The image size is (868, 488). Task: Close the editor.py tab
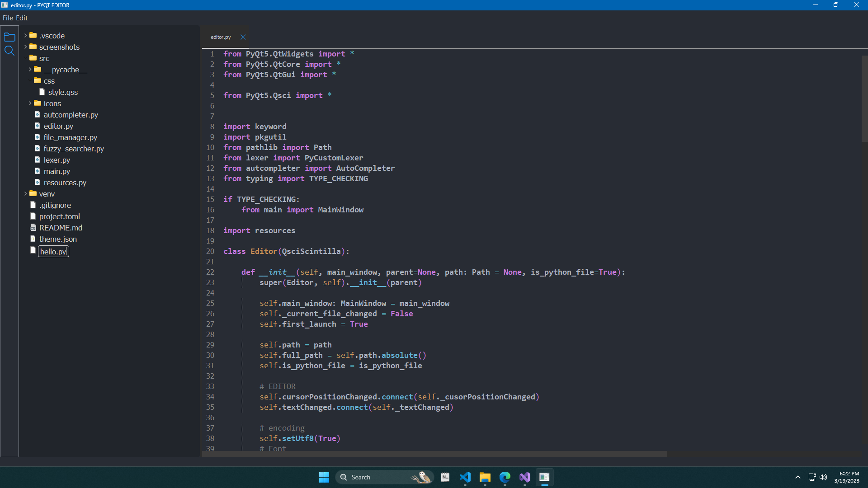click(243, 37)
